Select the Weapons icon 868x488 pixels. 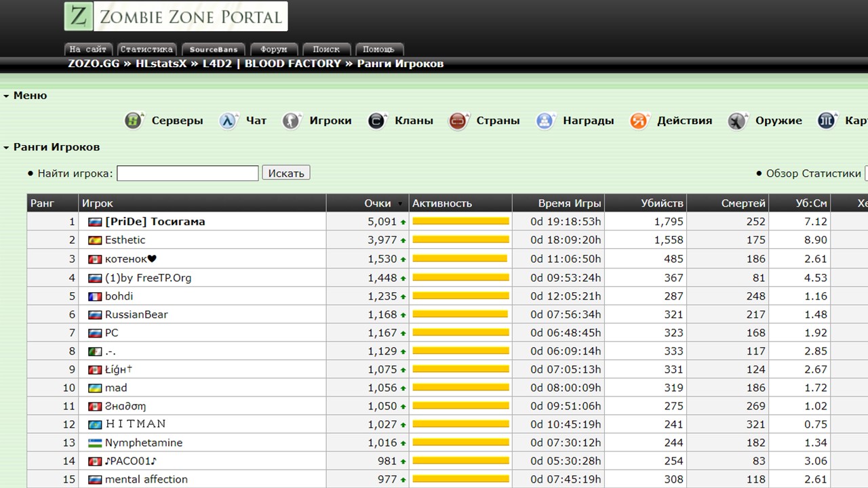738,121
